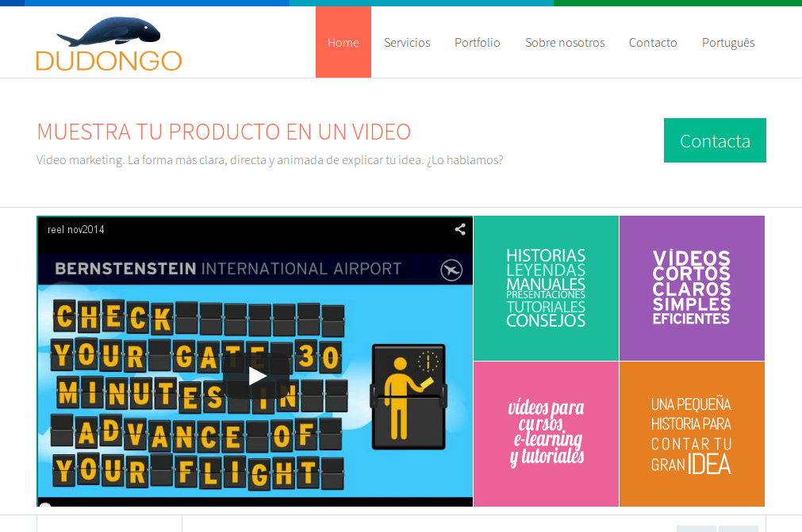Click the green Contacta button
802x532 pixels.
click(x=715, y=140)
